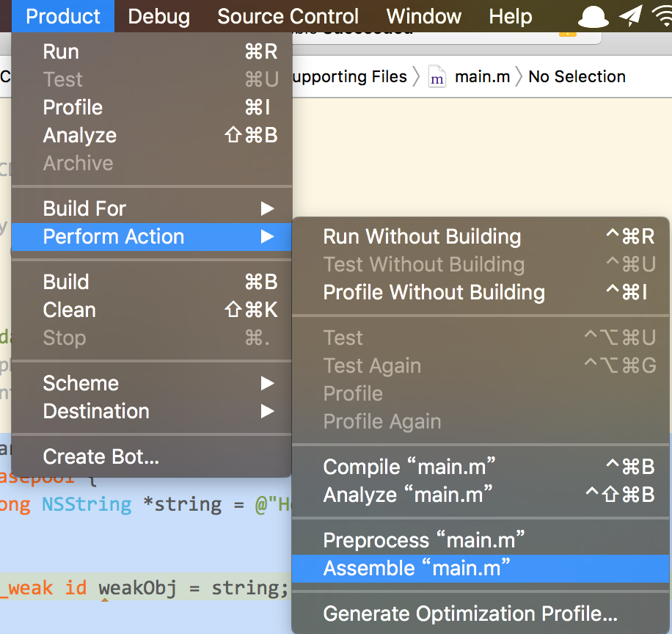Open the No Selection jump bar item
Viewport: 672px width, 634px height.
pos(577,77)
